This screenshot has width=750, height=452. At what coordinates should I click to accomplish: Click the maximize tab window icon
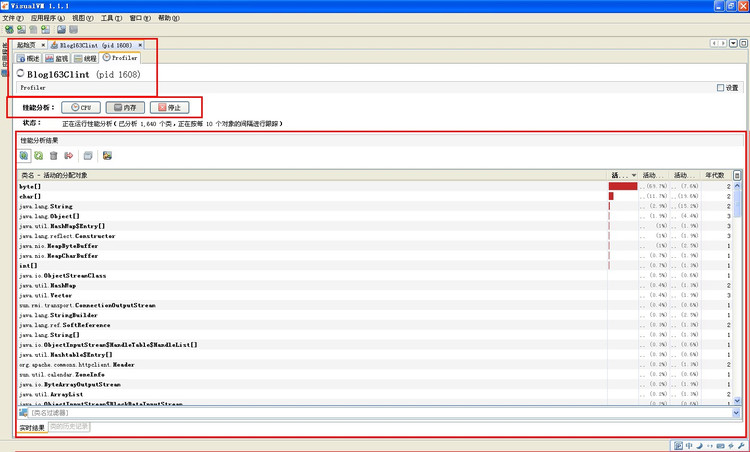tap(743, 44)
